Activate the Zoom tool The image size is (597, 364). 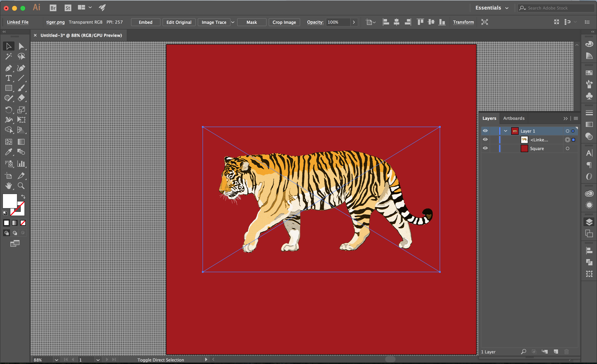click(x=21, y=186)
